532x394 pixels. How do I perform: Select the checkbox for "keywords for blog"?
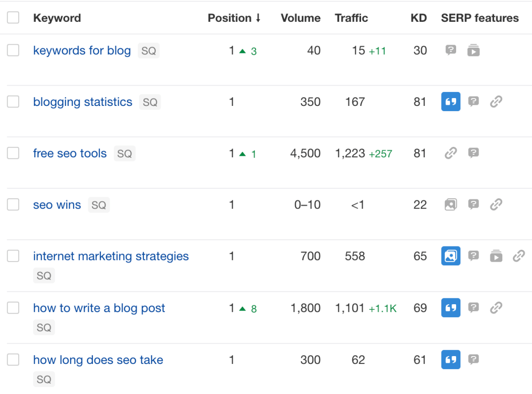[13, 50]
